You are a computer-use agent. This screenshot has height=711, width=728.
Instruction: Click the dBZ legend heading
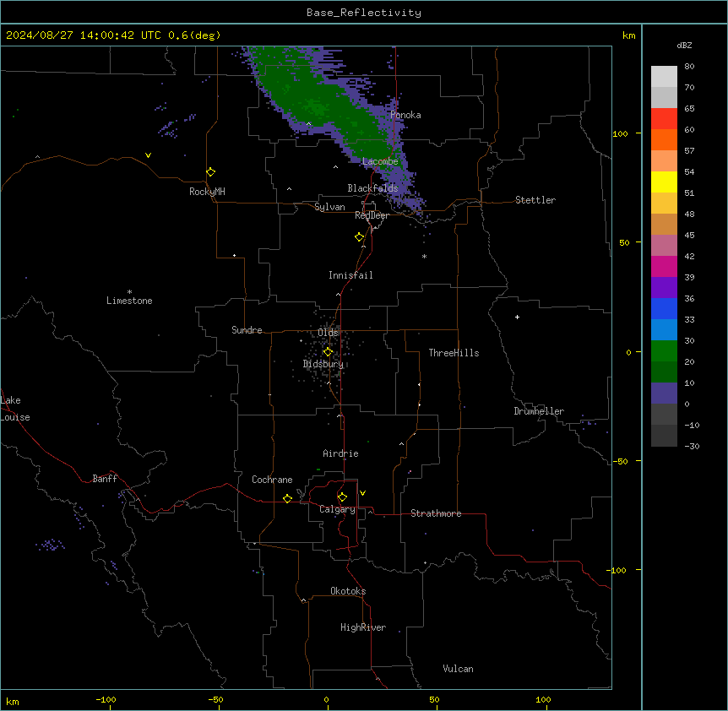tap(684, 45)
